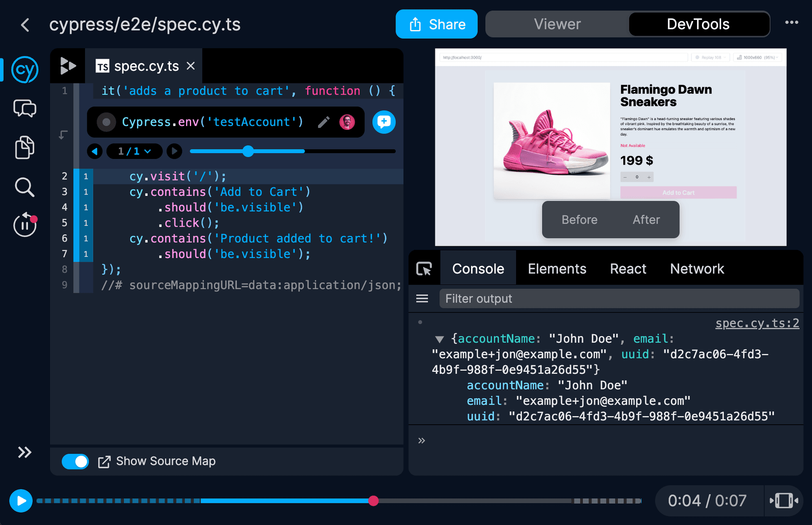Click the DevTools button
The height and width of the screenshot is (525, 812).
[697, 24]
